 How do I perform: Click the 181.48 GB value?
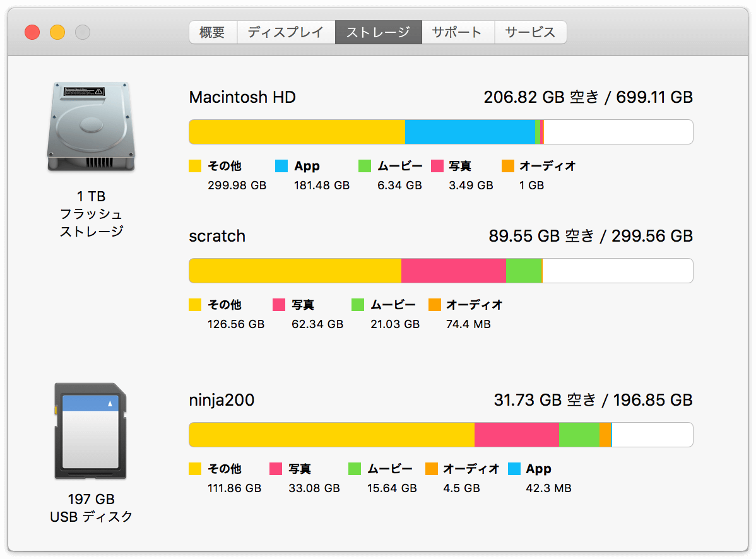pyautogui.click(x=322, y=185)
